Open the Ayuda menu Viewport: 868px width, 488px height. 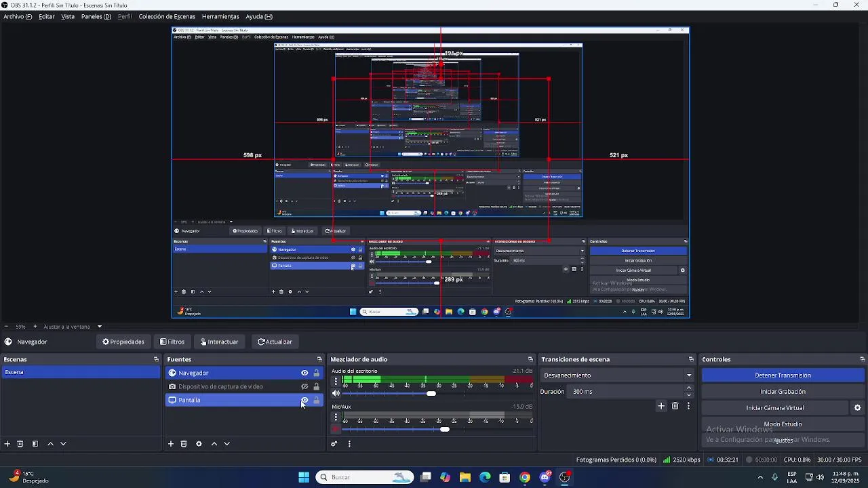(x=259, y=16)
